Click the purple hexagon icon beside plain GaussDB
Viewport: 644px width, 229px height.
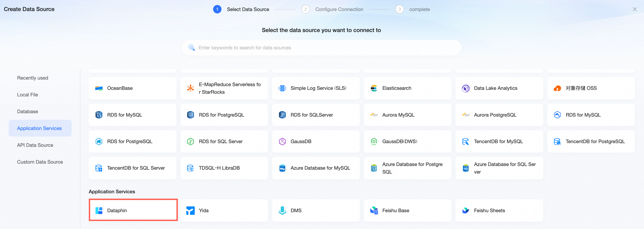[x=282, y=142]
